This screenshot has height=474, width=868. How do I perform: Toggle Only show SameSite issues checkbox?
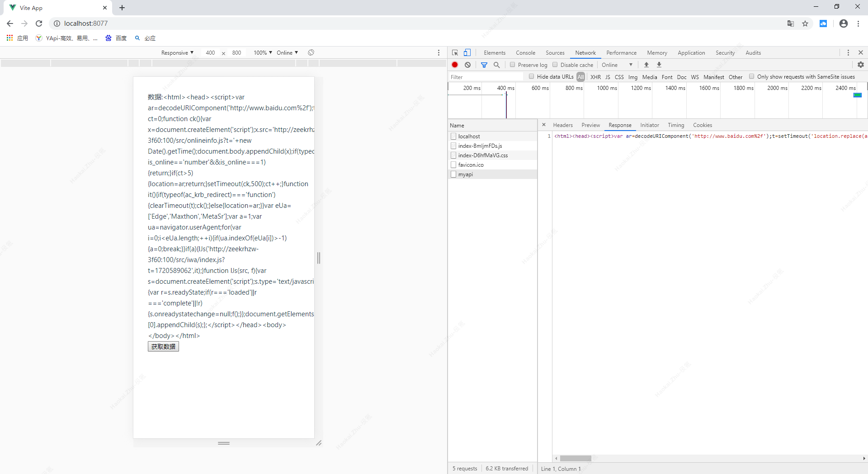751,77
